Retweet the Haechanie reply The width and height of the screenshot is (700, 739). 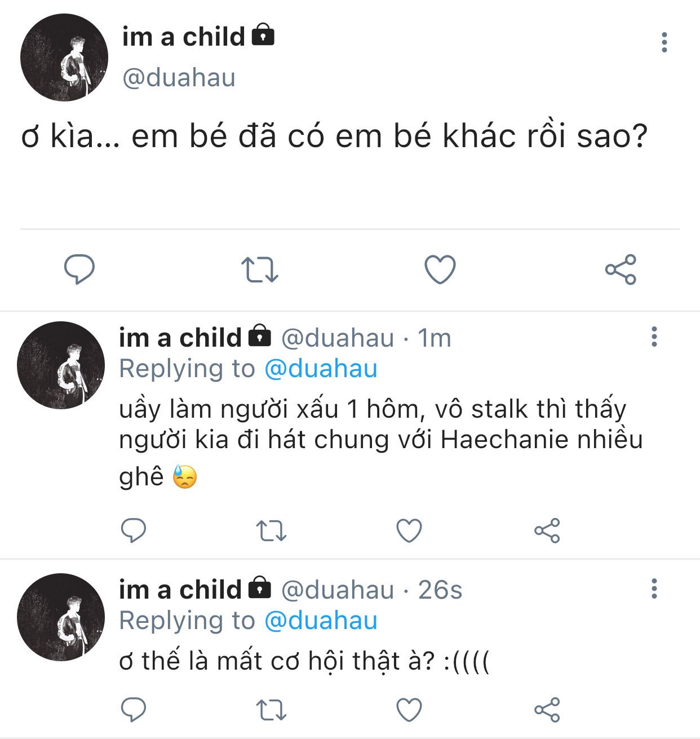pos(271,530)
